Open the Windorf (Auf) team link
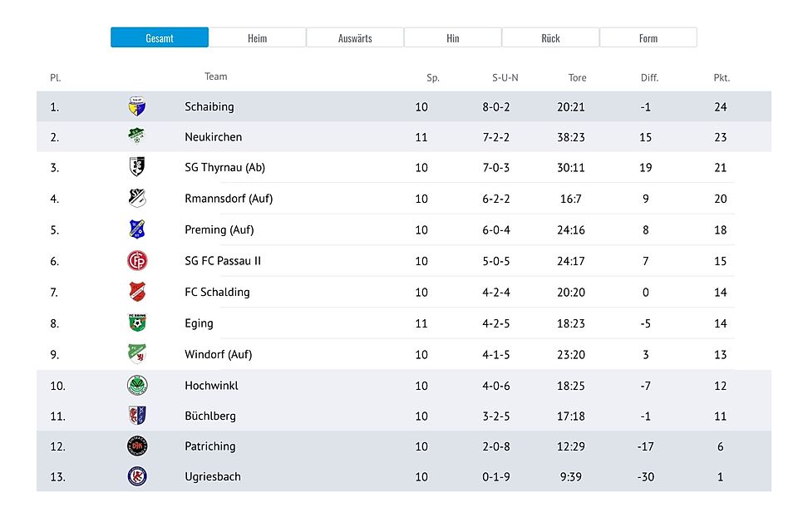This screenshot has height=532, width=798. (x=218, y=354)
